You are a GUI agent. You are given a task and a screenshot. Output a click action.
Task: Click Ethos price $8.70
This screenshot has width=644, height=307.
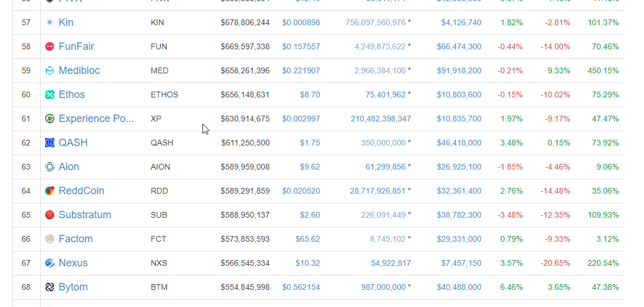point(310,95)
